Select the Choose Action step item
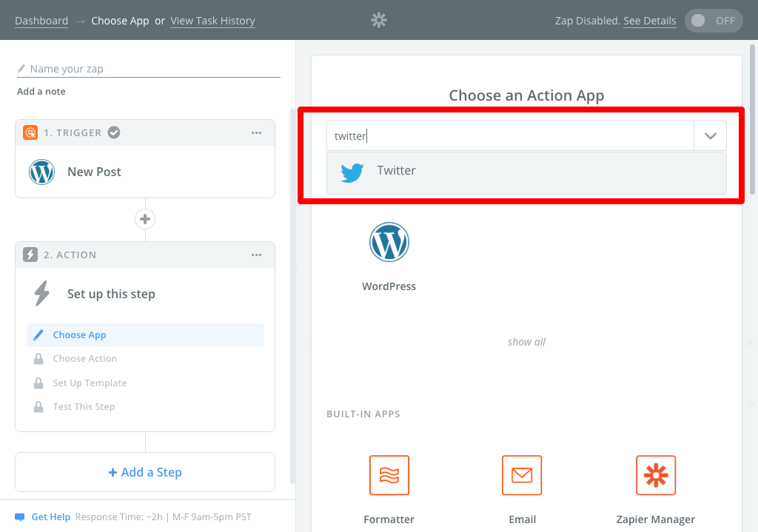The image size is (758, 532). coord(145,359)
